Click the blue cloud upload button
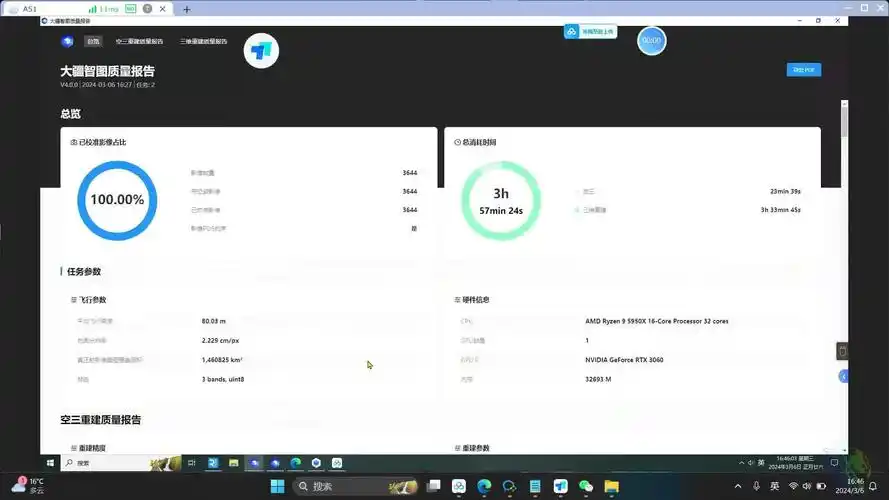889x500 pixels. coord(590,32)
